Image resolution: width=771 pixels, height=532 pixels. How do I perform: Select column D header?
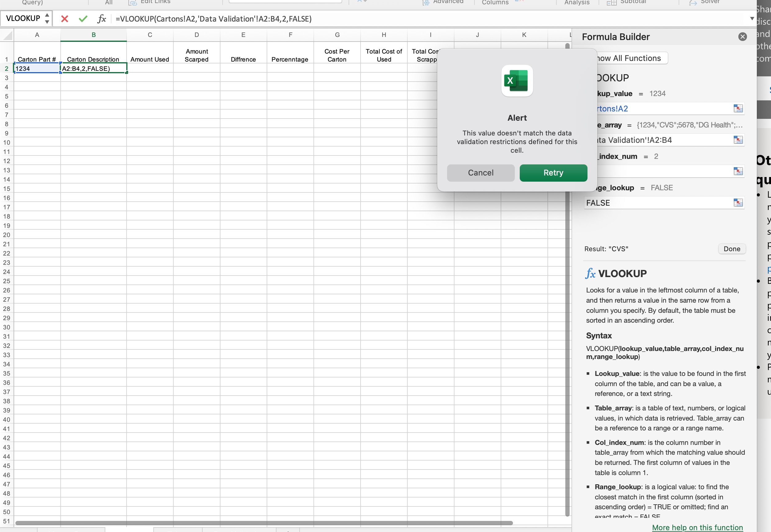point(196,35)
